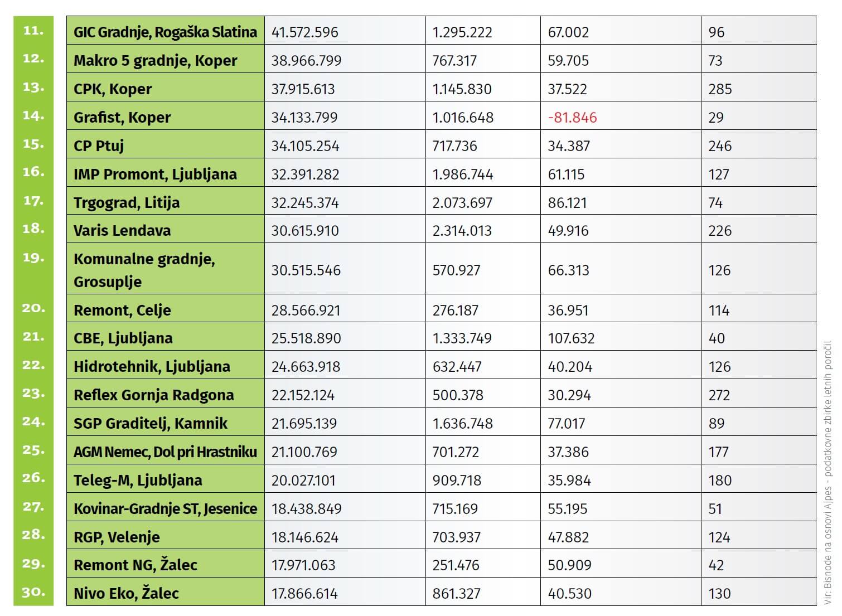The image size is (842, 616).
Task: Select Trgograd, Litija value 2.073.697
Action: (x=462, y=202)
